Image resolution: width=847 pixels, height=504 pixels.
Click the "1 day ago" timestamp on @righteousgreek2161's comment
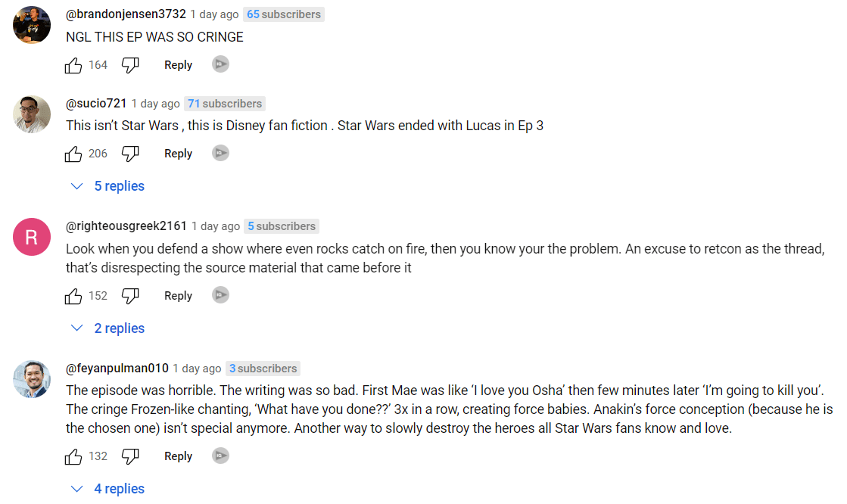coord(216,226)
